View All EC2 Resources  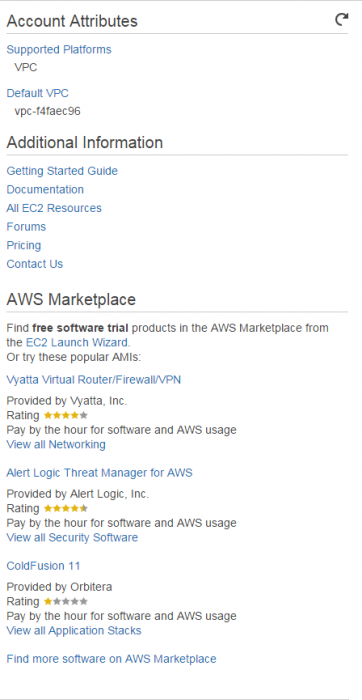point(54,208)
